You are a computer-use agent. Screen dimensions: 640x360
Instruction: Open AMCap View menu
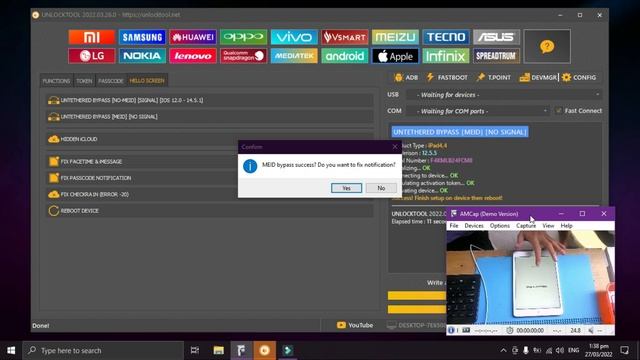[x=548, y=226]
